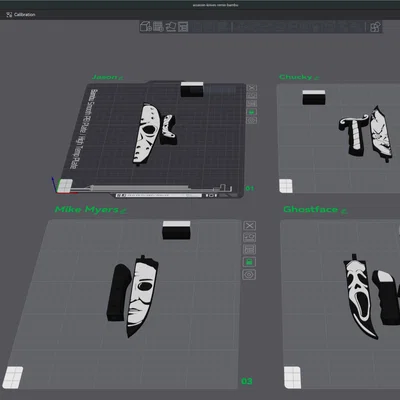Select the Jason hockey mask knife model
The image size is (400, 400).
[146, 134]
